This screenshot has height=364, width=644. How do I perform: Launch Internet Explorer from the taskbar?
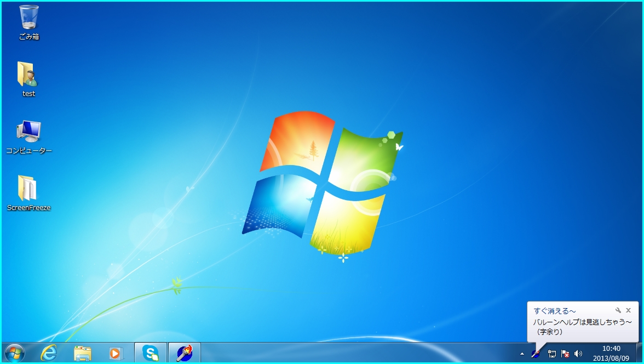click(x=48, y=354)
